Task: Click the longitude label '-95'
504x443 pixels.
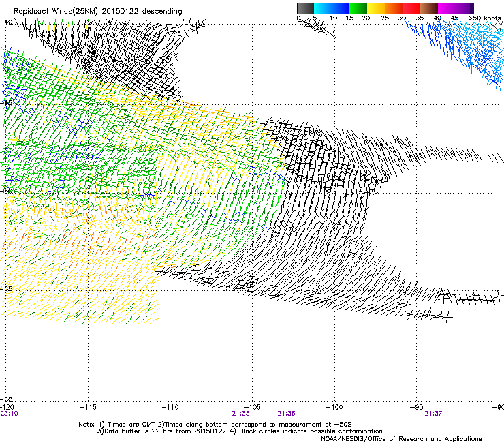Action: tap(417, 407)
